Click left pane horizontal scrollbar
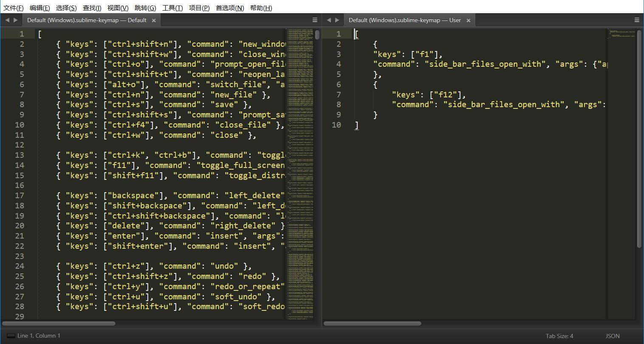The image size is (644, 344). 59,324
